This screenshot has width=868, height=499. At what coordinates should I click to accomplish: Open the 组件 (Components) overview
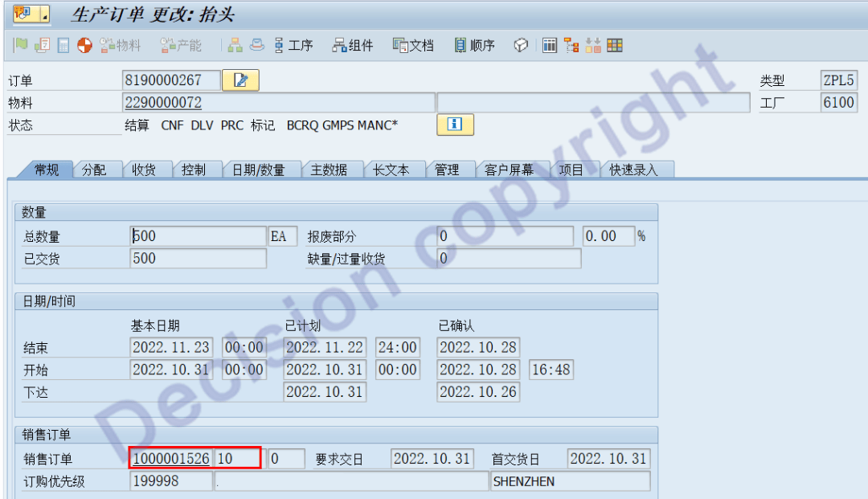point(353,46)
